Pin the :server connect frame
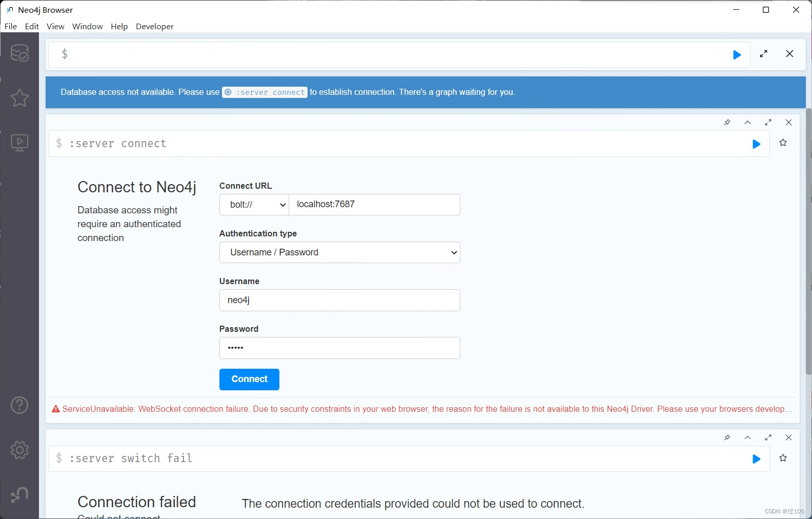 tap(727, 123)
